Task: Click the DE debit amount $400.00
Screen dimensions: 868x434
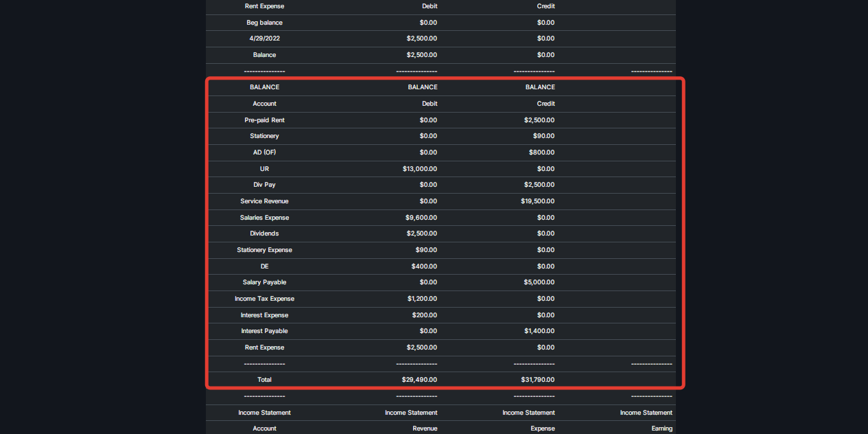Action: click(424, 266)
